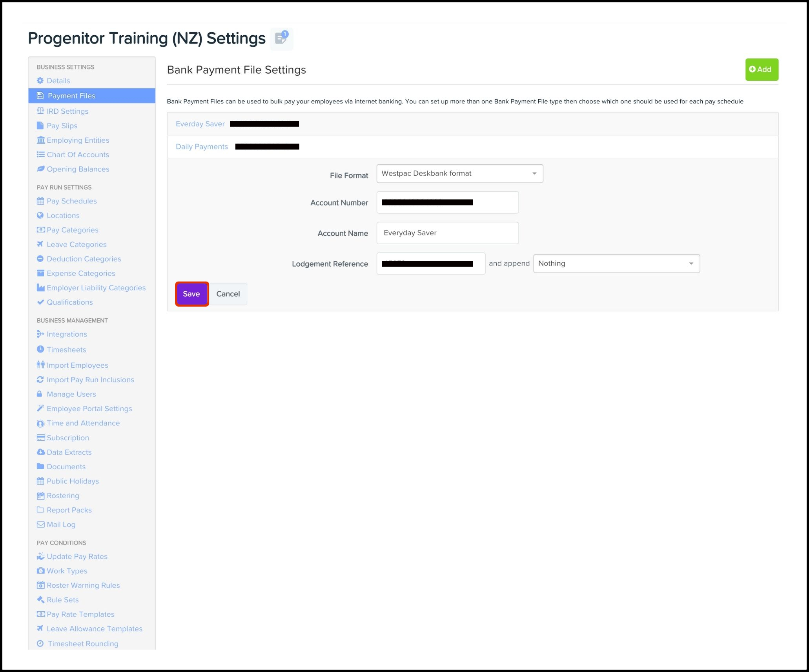Open the File Format dropdown
Viewport: 809px width, 672px height.
click(459, 174)
